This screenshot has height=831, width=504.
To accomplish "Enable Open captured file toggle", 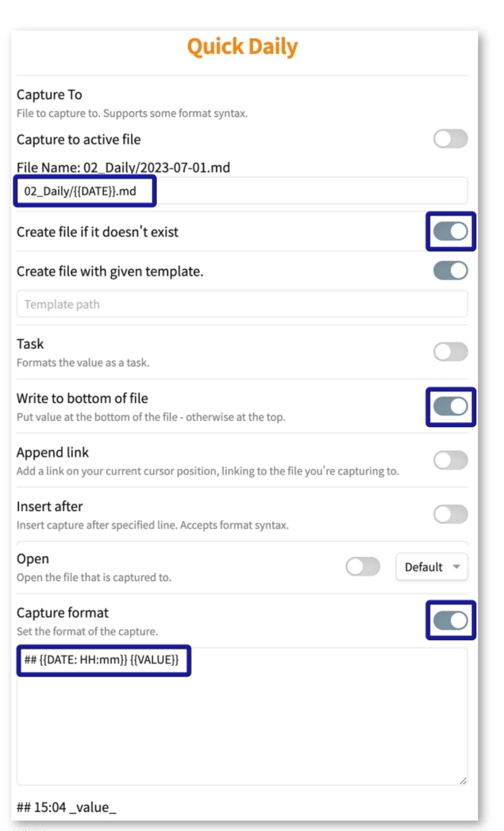I will point(363,567).
